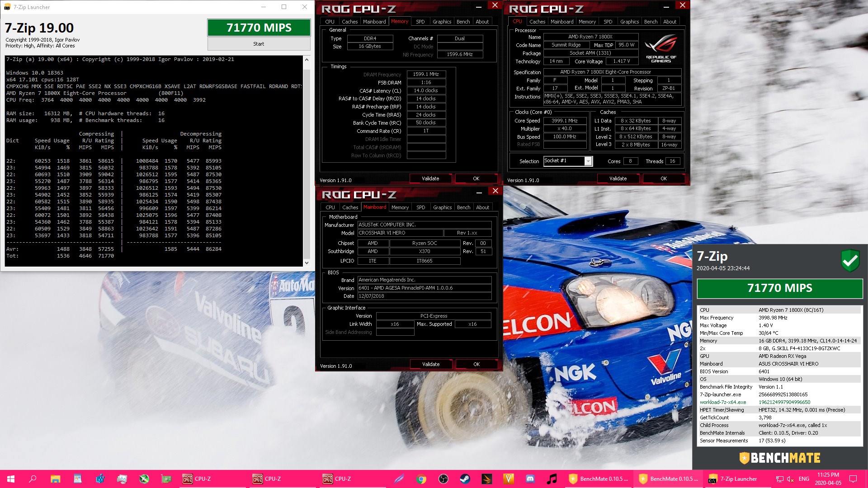Click Validate in CPU tab window
Viewport: 868px width, 488px height.
618,178
